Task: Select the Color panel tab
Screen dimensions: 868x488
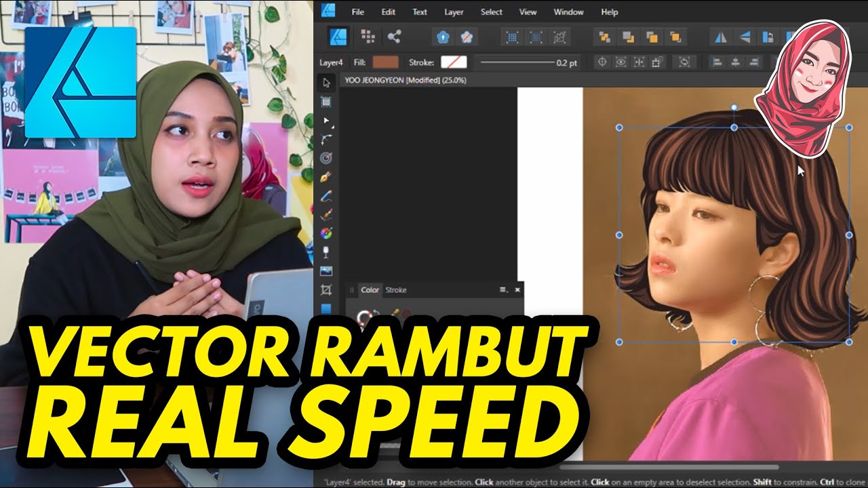Action: click(370, 290)
